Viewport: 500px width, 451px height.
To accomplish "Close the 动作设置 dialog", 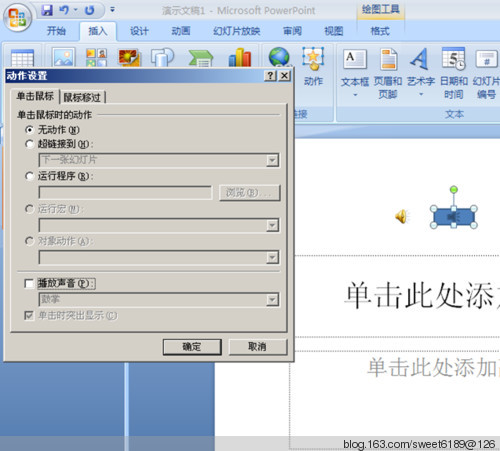I will point(284,76).
